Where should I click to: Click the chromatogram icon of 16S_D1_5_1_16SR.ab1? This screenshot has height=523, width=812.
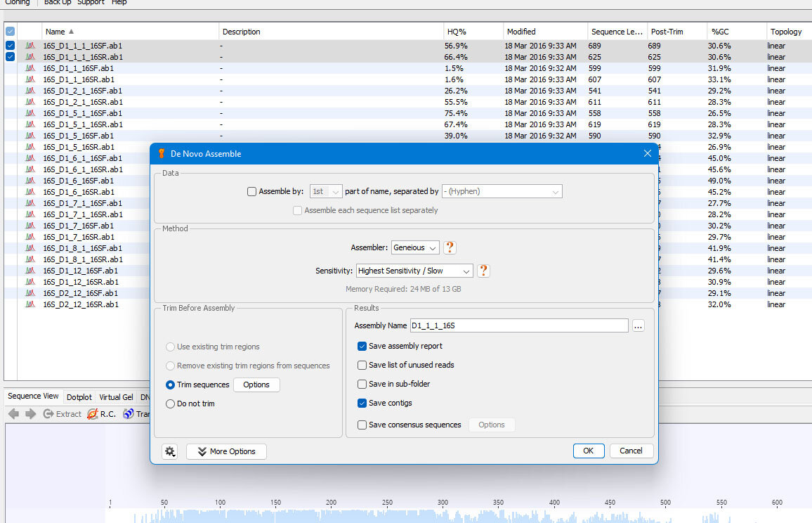[30, 124]
